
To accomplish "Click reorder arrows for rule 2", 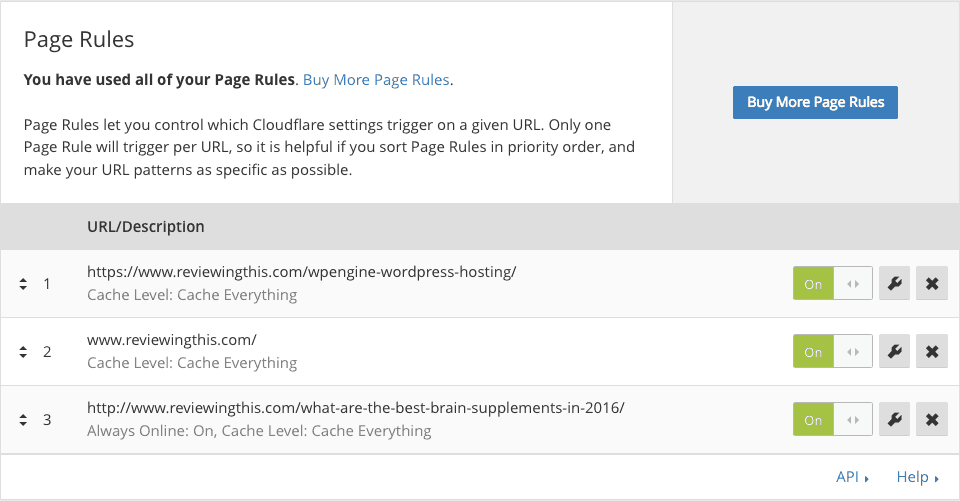I will point(23,352).
